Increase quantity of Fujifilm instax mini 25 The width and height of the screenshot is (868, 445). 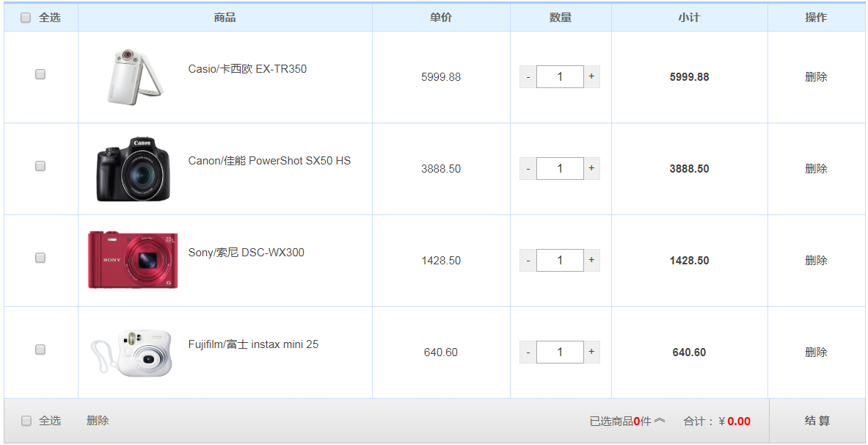[592, 352]
